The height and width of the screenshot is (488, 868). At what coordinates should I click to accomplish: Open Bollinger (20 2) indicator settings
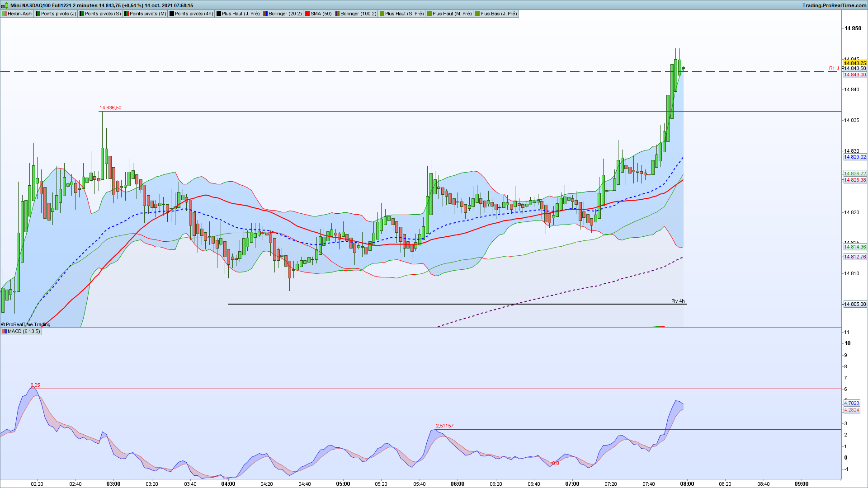(282, 14)
